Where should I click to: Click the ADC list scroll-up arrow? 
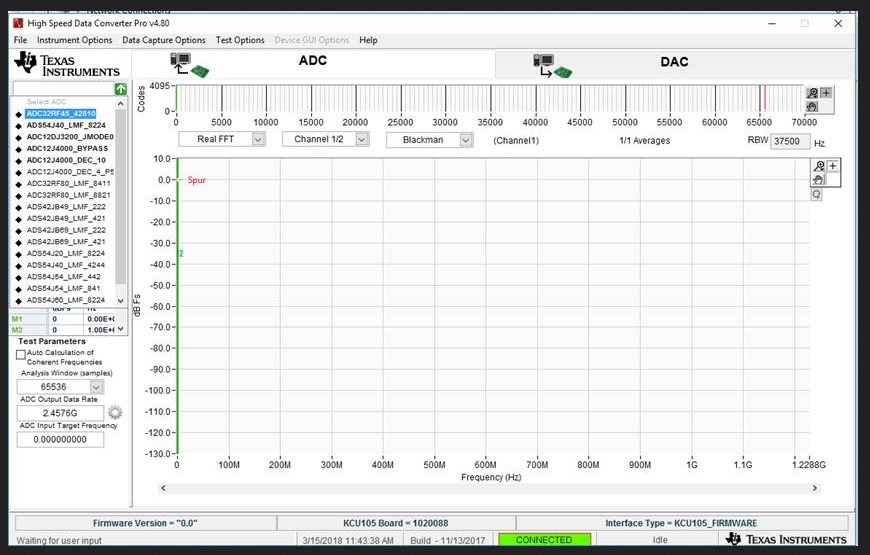pyautogui.click(x=120, y=103)
